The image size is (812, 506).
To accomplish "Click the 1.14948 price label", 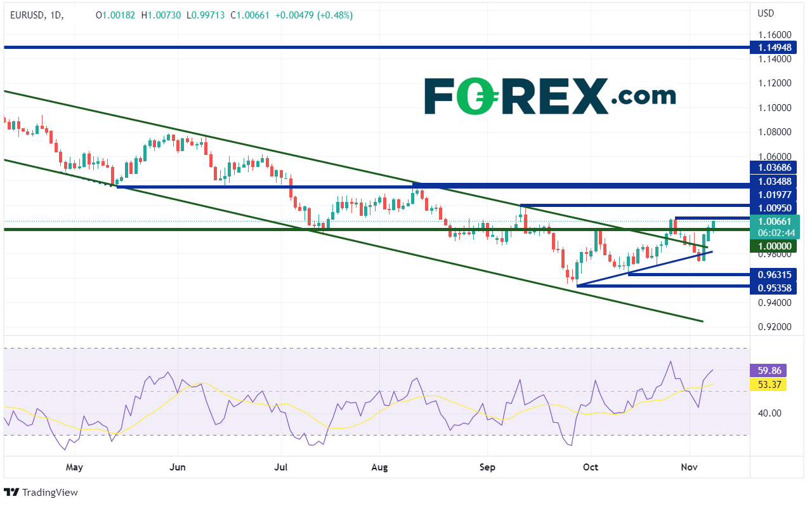I will (x=774, y=48).
